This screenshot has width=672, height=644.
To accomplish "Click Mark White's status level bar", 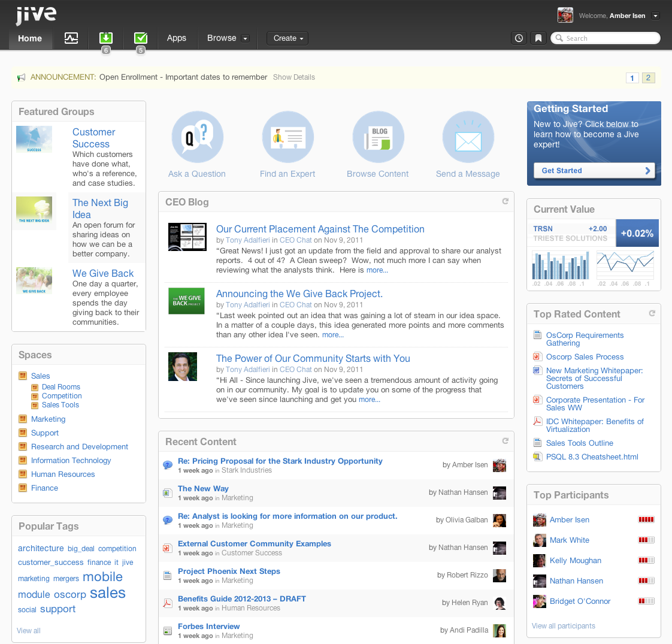I will (x=646, y=540).
